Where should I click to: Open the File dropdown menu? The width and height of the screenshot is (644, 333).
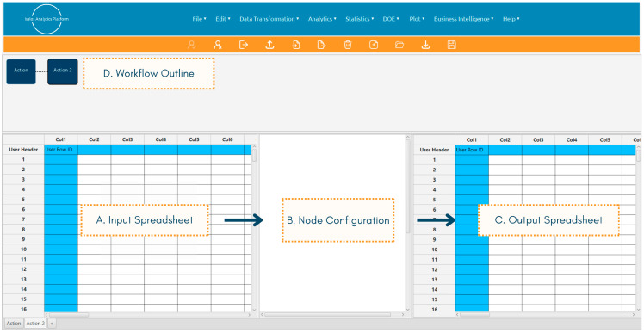199,19
